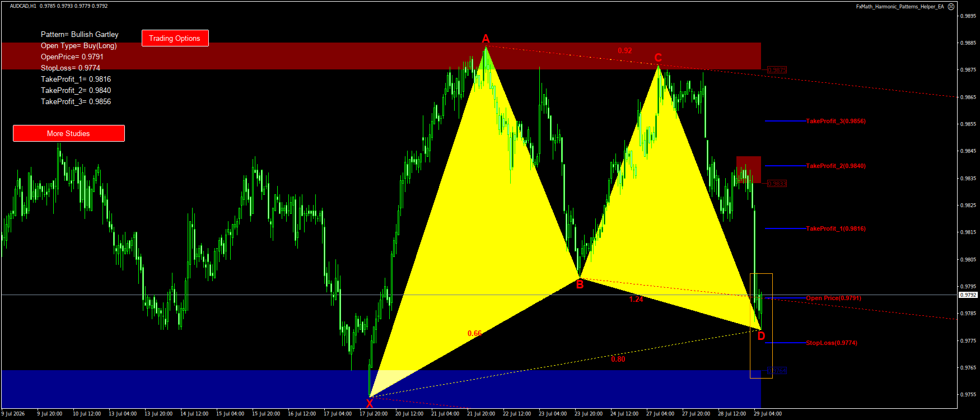
Task: Click the 0.9755 price axis tick
Action: tap(969, 394)
